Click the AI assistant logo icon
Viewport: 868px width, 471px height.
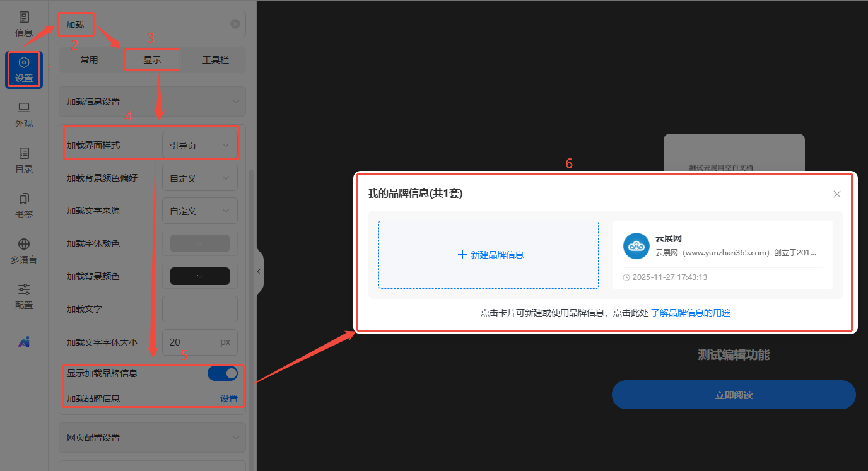point(24,342)
